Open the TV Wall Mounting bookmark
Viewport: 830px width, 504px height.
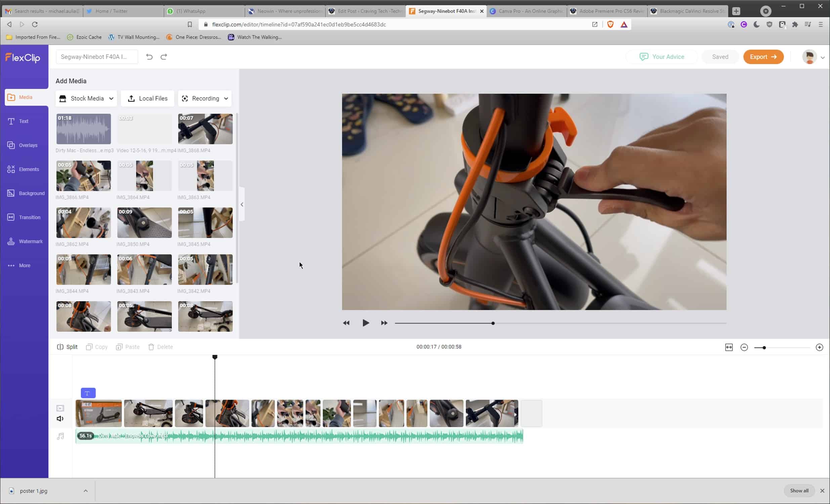point(134,37)
